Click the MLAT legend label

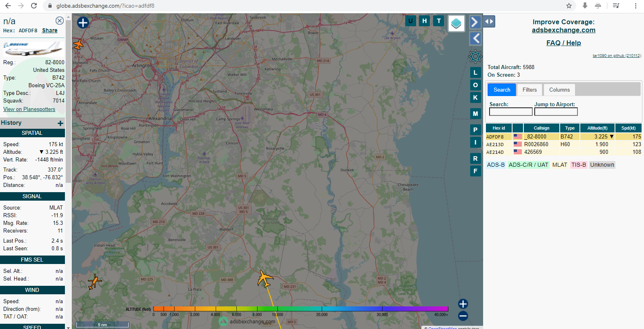[560, 165]
